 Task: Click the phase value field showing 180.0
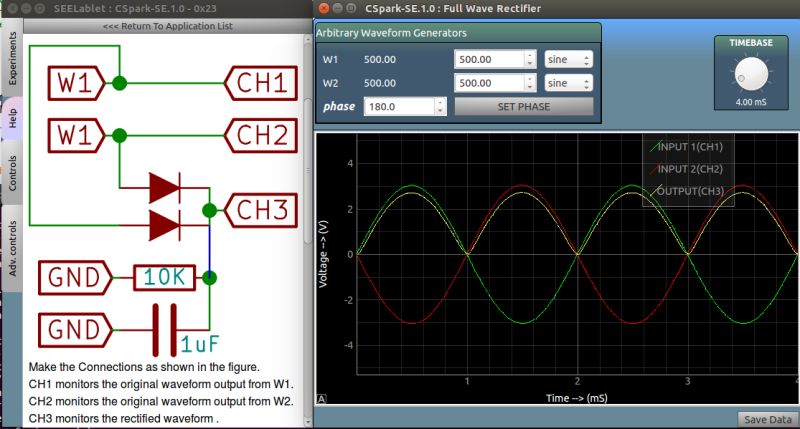[x=398, y=107]
